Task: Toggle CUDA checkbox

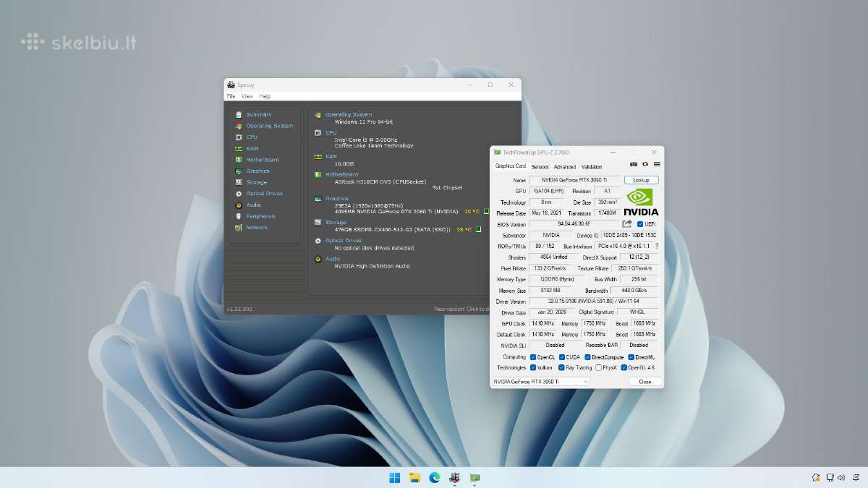Action: coord(561,357)
